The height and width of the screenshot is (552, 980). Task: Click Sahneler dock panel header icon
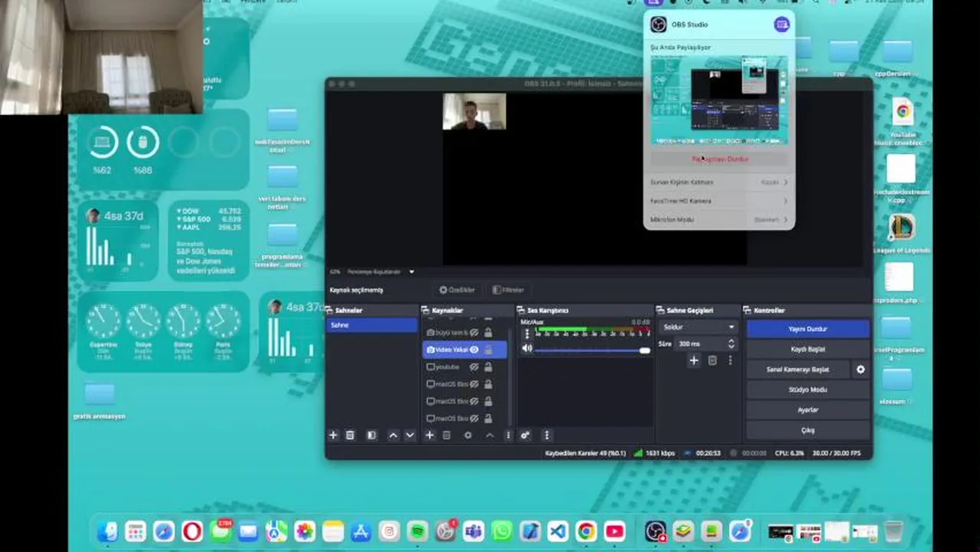point(330,310)
